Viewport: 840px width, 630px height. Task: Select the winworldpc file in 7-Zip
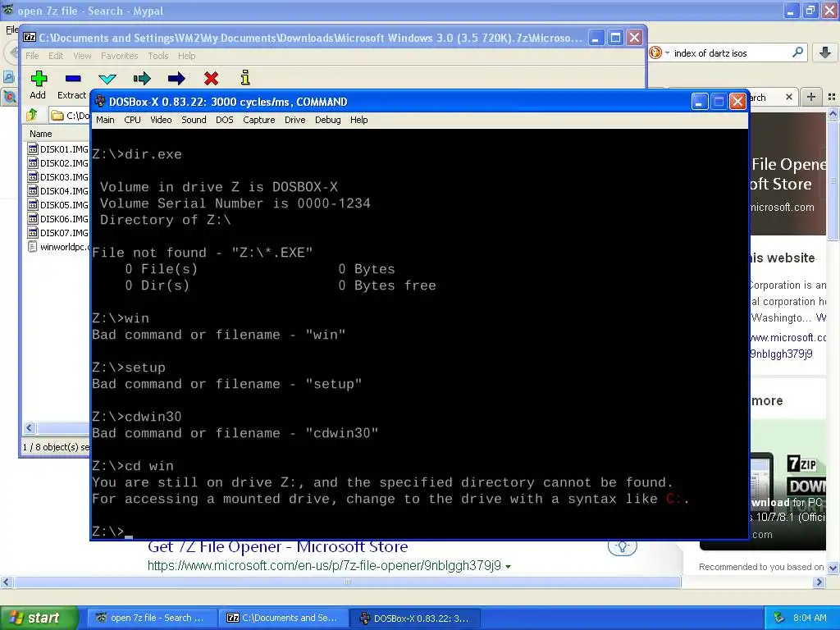point(58,246)
